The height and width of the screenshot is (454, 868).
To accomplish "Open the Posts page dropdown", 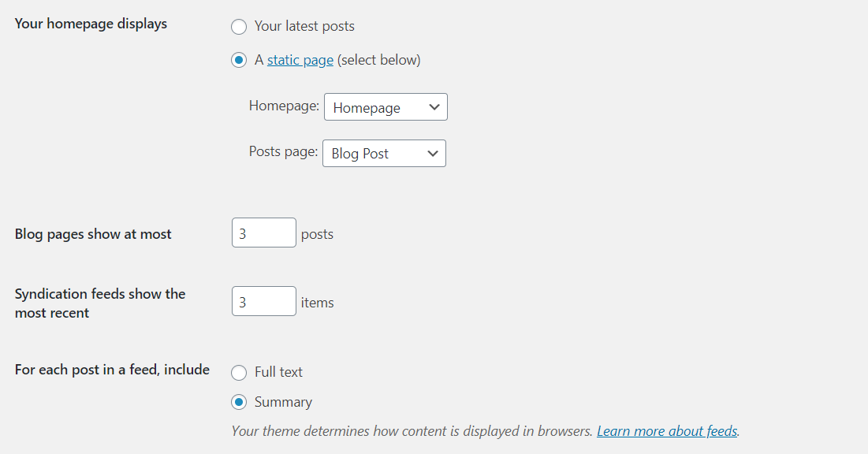I will click(384, 153).
